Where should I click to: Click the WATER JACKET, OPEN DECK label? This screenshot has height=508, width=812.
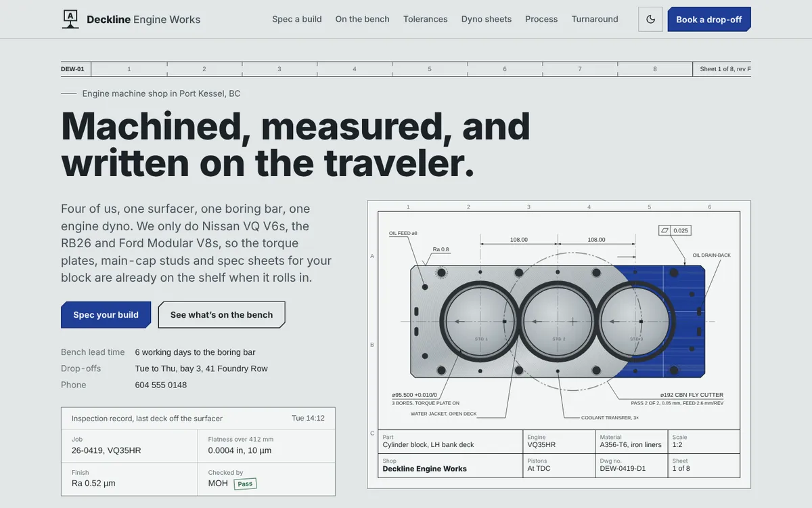click(443, 414)
